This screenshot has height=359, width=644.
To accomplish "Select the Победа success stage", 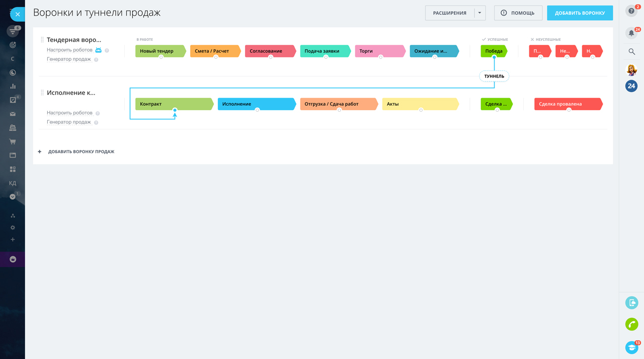I will click(x=494, y=51).
